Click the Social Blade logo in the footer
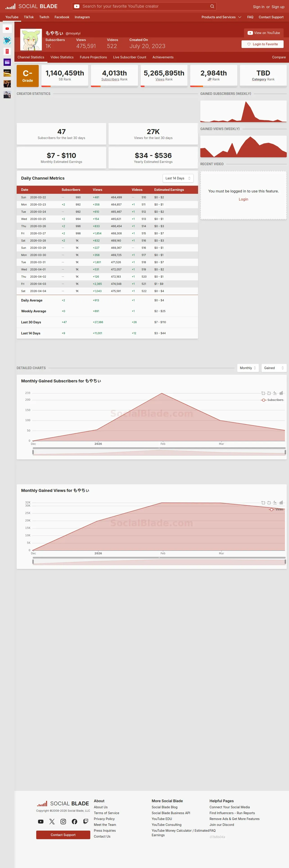Viewport: 289px width, 868px height. coord(63,803)
